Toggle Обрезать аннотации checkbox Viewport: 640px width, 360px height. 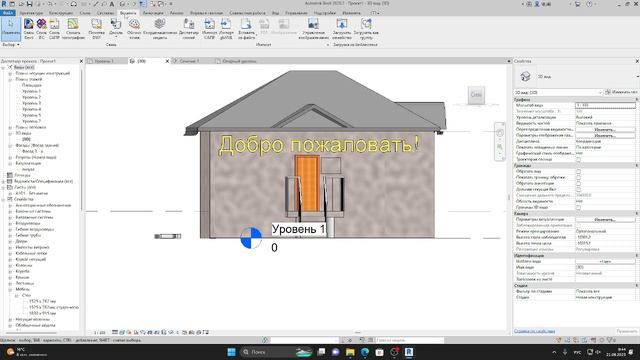coord(578,183)
